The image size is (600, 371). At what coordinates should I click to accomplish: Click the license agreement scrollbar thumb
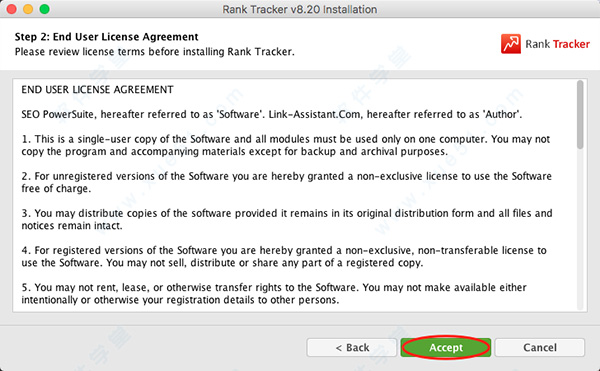click(580, 114)
